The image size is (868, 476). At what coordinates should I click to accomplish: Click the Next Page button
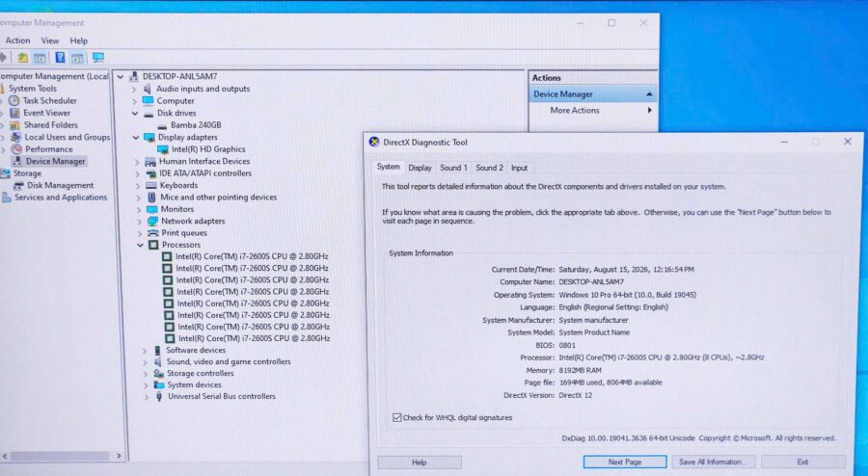[x=625, y=463]
